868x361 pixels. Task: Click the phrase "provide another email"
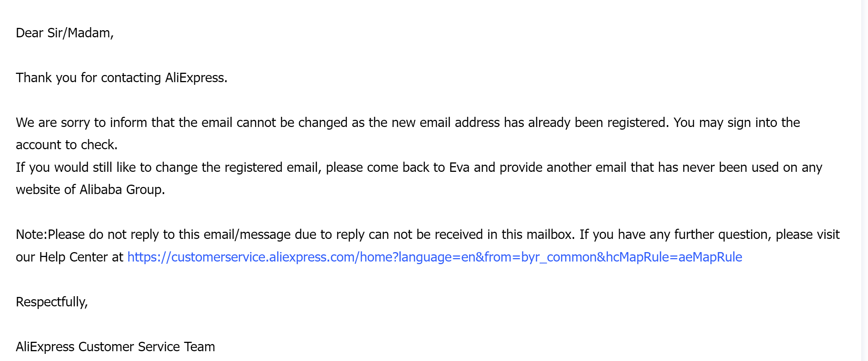tap(563, 167)
